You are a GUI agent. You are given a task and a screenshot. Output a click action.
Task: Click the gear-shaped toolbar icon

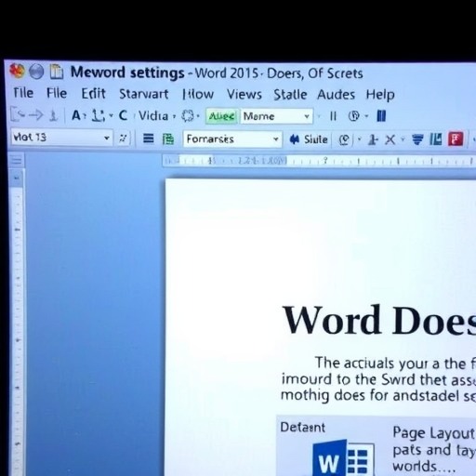coord(188,116)
